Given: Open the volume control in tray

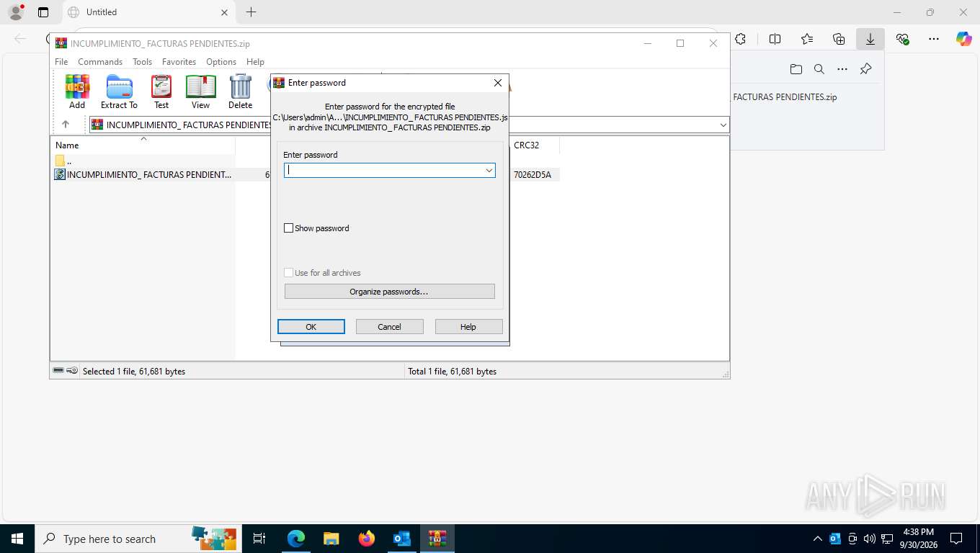Looking at the screenshot, I should point(870,539).
